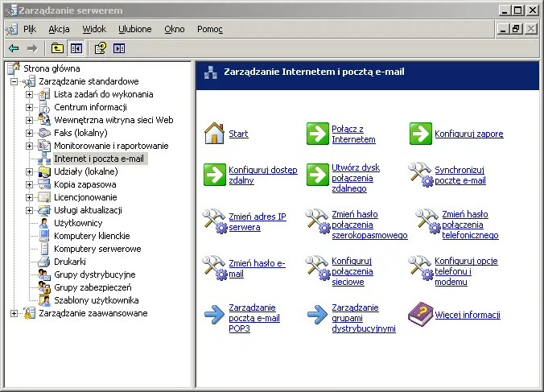Select Drukarki in the console tree

tap(70, 262)
